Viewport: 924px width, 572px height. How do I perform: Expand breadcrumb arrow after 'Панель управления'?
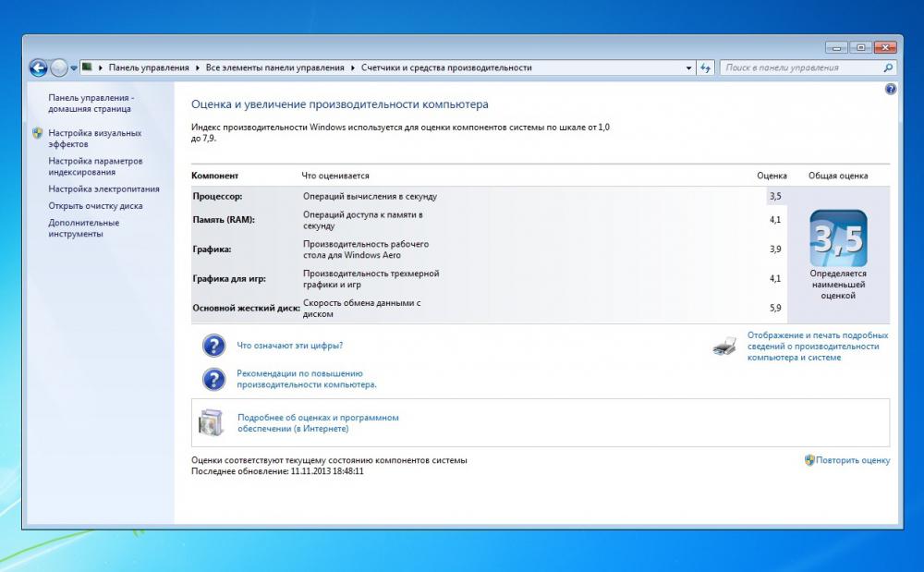click(x=197, y=67)
